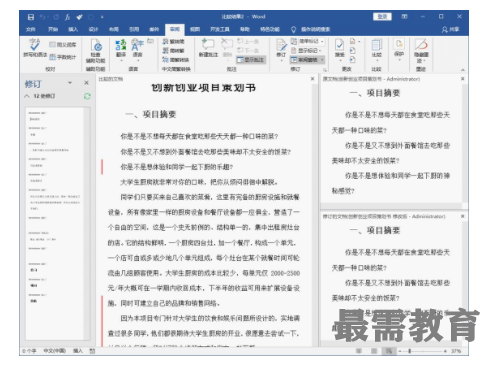This screenshot has width=486, height=365.
Task: Toggle Show Comments (显示批注)
Action: pyautogui.click(x=251, y=60)
